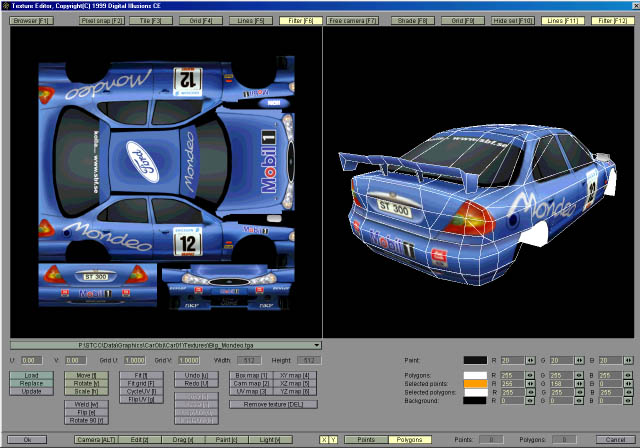Click the Selected polygons R value stepper
Screen dimensions: 640x448
coord(530,393)
